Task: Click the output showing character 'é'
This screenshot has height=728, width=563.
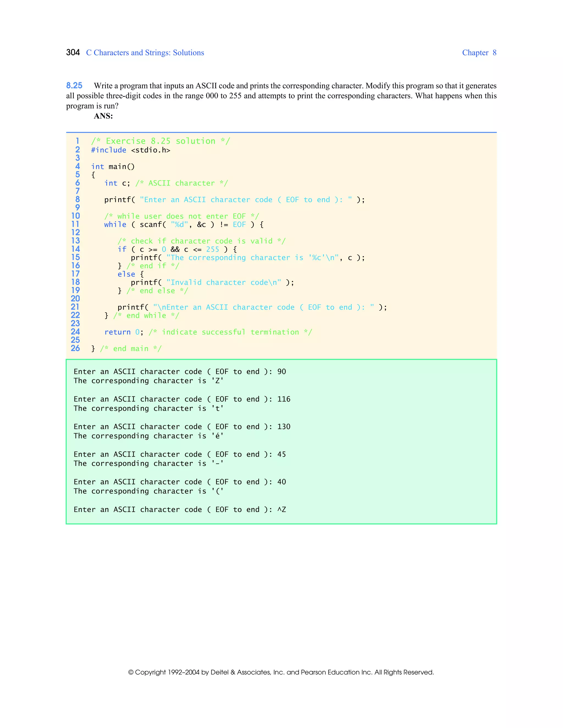Action: pyautogui.click(x=148, y=436)
